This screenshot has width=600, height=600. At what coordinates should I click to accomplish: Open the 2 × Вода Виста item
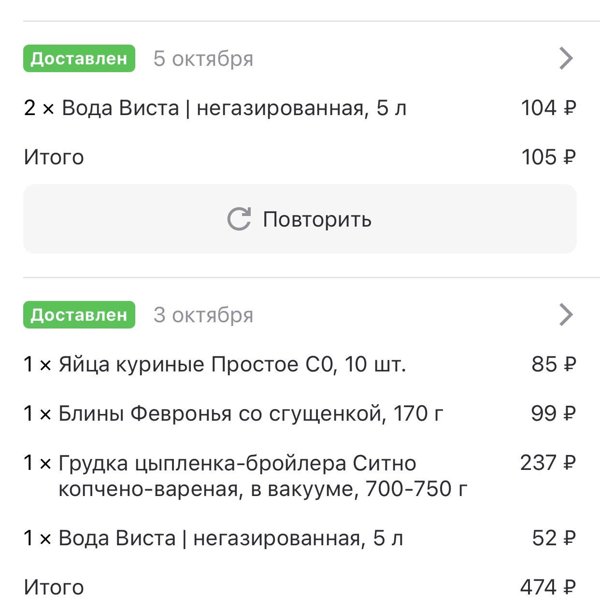pyautogui.click(x=215, y=108)
